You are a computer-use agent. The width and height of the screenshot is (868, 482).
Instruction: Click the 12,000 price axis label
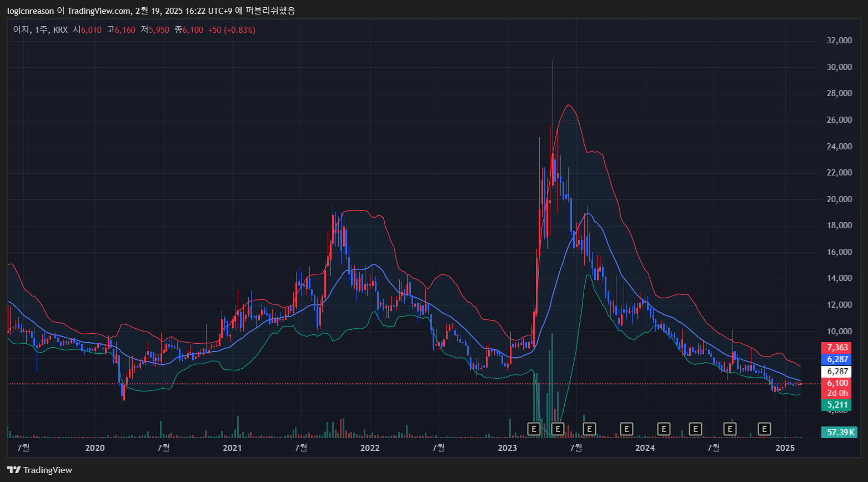click(x=839, y=305)
